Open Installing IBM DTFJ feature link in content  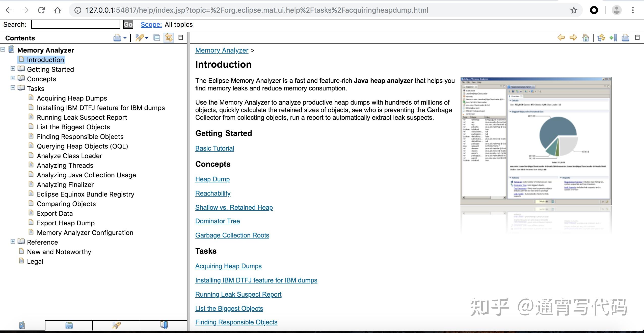[256, 280]
